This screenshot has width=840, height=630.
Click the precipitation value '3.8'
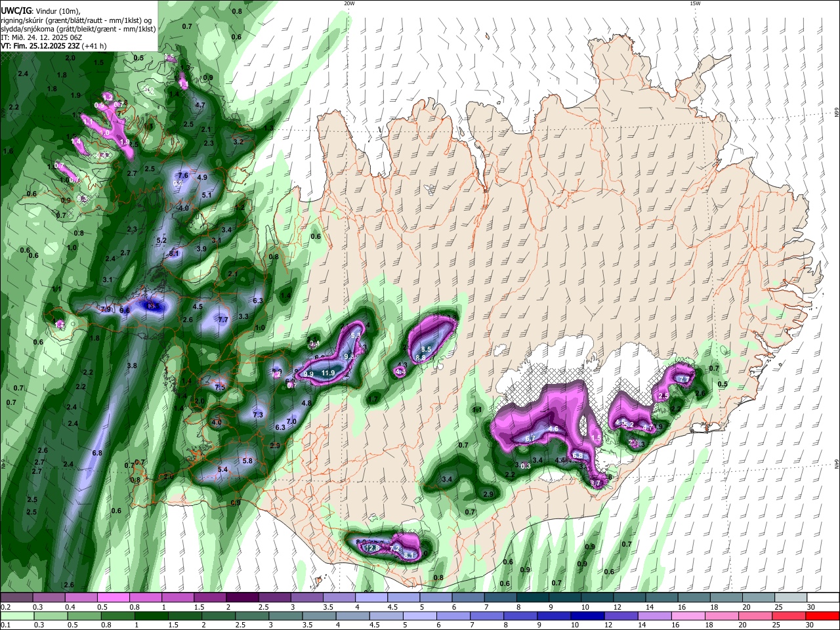point(131,366)
